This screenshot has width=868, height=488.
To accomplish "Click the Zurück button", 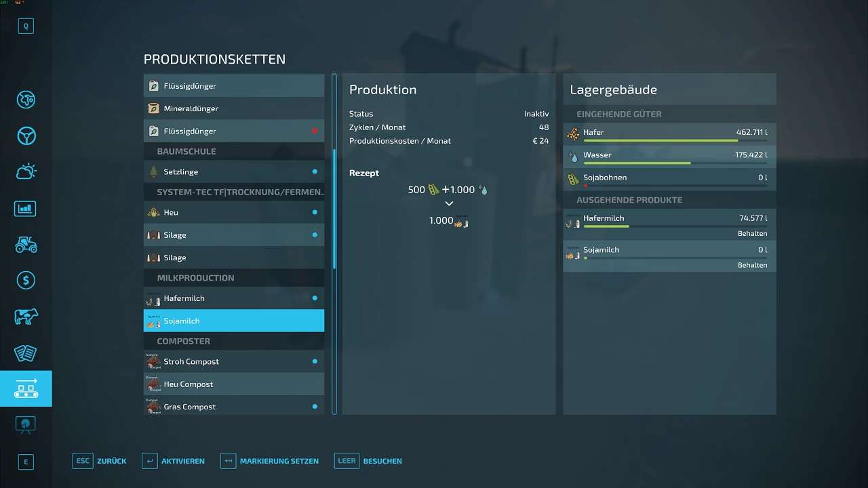I will point(100,461).
